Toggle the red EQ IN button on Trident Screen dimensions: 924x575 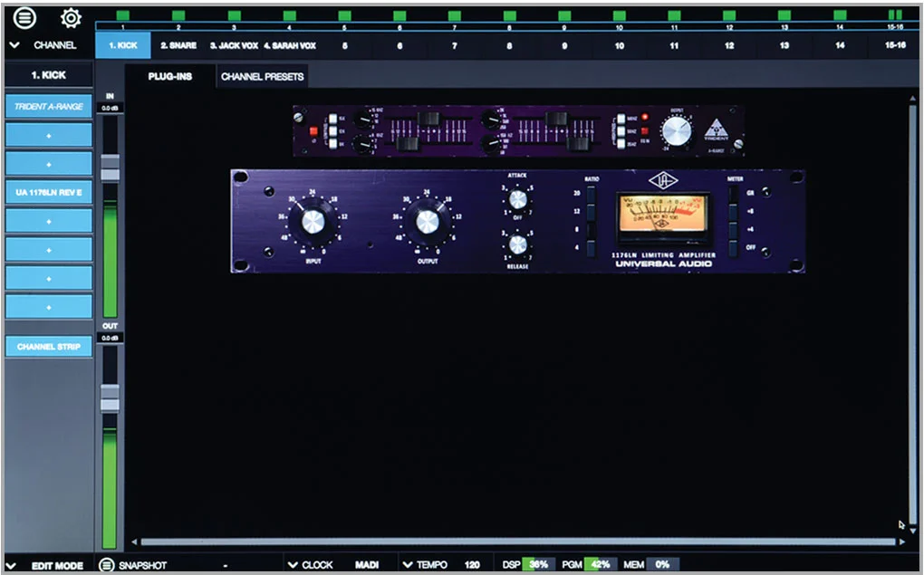[x=645, y=130]
